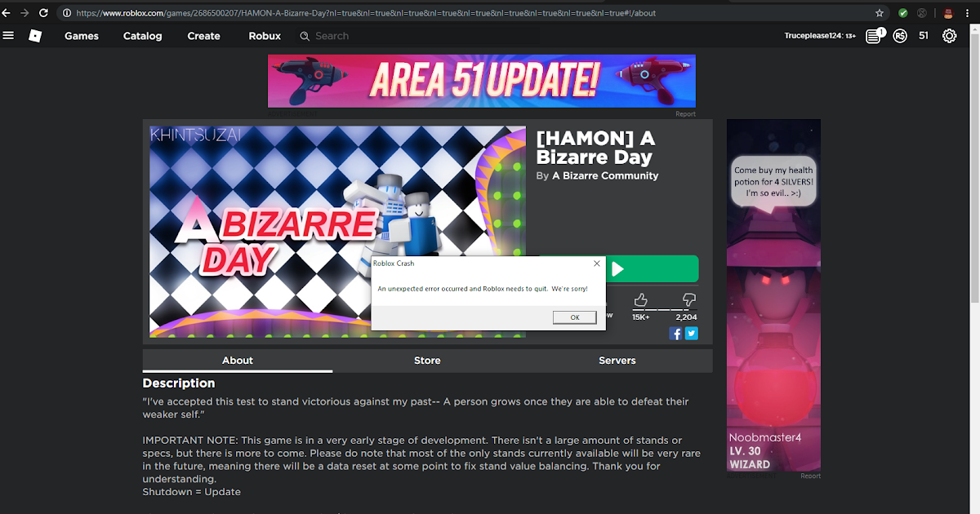The height and width of the screenshot is (514, 980).
Task: Close the Roblox Crash dialog
Action: [596, 264]
